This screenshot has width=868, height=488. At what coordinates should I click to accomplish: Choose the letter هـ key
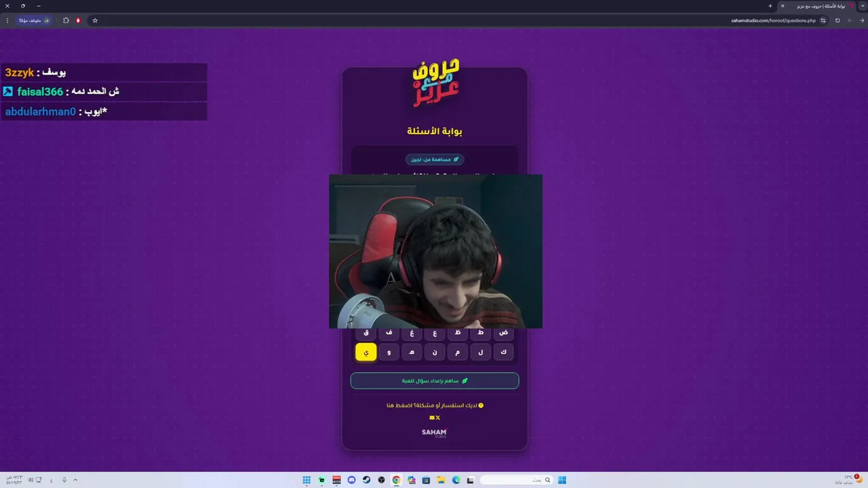pyautogui.click(x=412, y=352)
